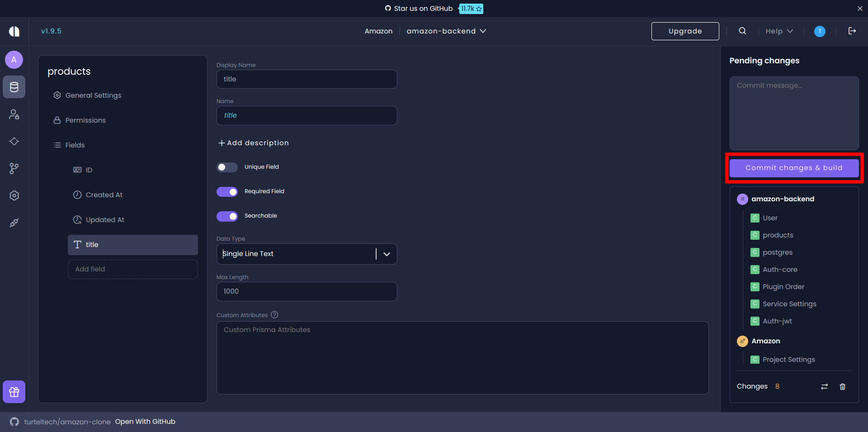Turn off the Searchable toggle
The width and height of the screenshot is (868, 432).
227,216
